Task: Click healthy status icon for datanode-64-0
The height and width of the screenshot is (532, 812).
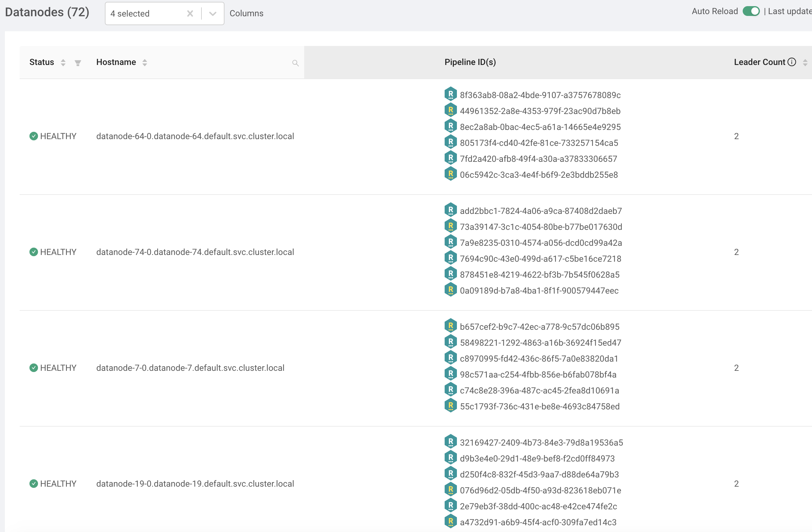Action: (33, 136)
